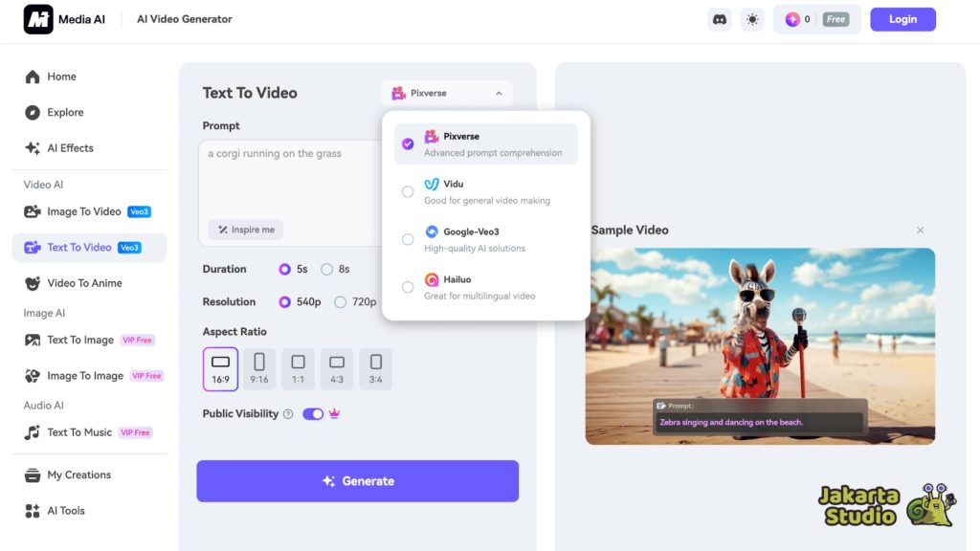Click the Home house icon

(33, 77)
